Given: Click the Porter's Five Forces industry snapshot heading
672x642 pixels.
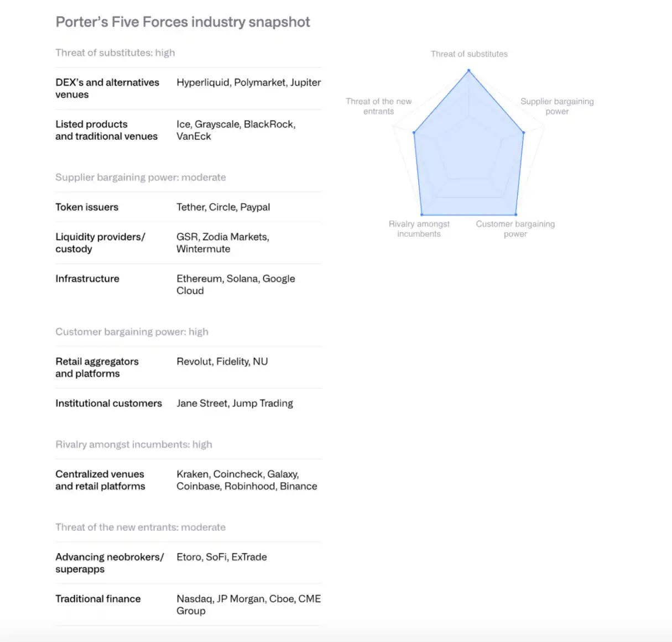Looking at the screenshot, I should (x=183, y=22).
